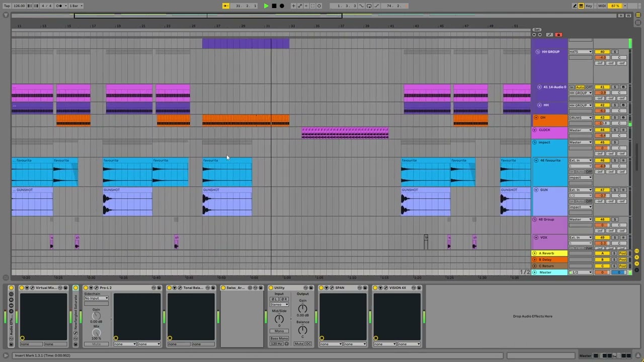Invert left phase with ØL button
The width and height of the screenshot is (644, 362).
click(274, 299)
